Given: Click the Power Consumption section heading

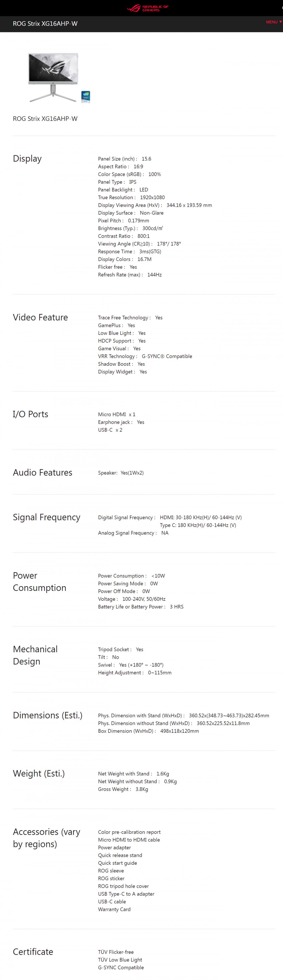Looking at the screenshot, I should click(40, 582).
